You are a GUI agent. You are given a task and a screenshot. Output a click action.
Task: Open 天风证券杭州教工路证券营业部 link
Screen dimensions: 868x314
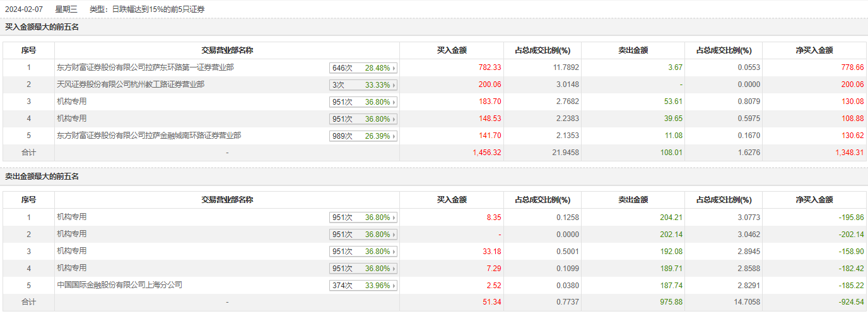pyautogui.click(x=130, y=84)
